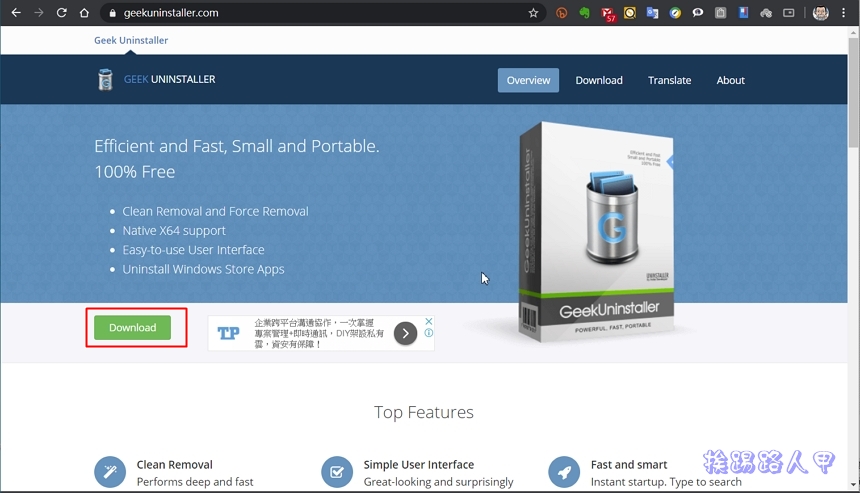
Task: Open the Chrome profile avatar
Action: [821, 13]
